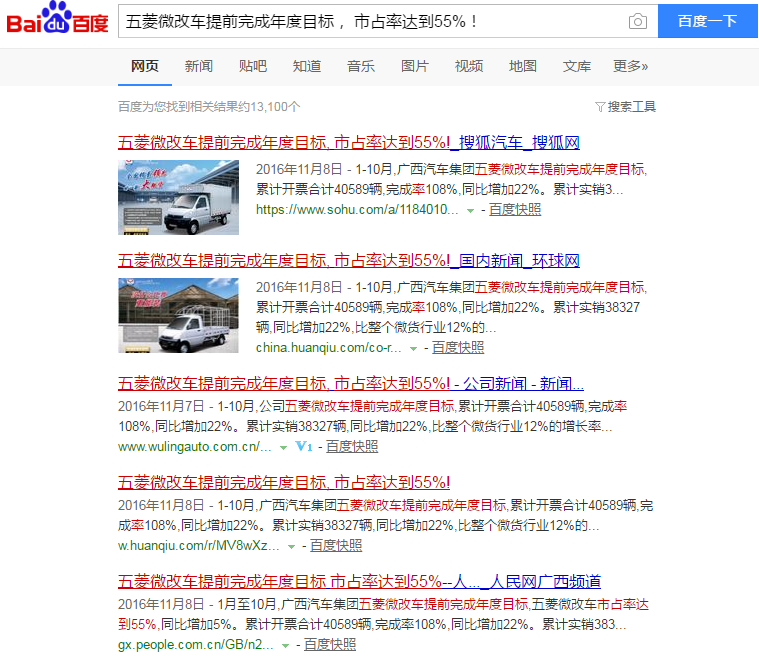This screenshot has height=667, width=759.
Task: Expand dropdown arrow beside china.huanqiu.com URL
Action: click(413, 349)
